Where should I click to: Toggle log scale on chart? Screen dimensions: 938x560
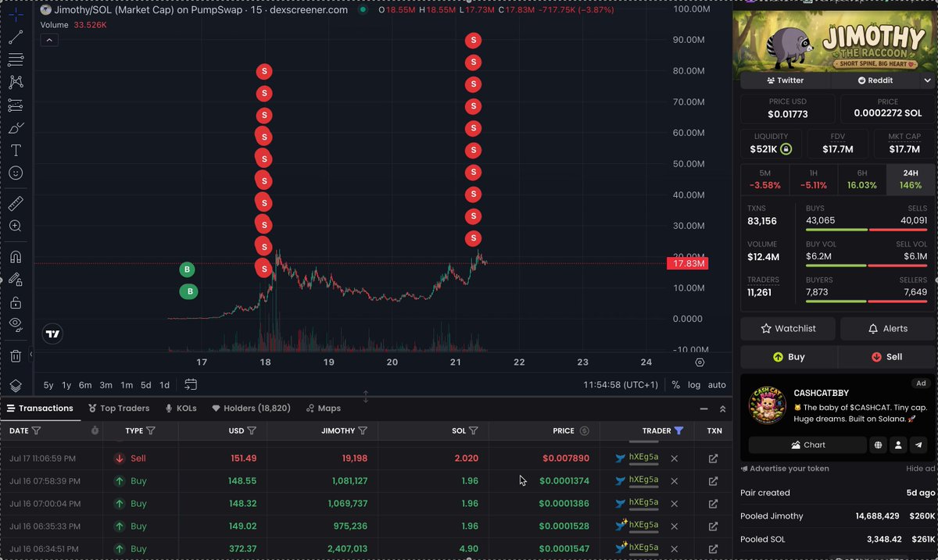coord(694,385)
